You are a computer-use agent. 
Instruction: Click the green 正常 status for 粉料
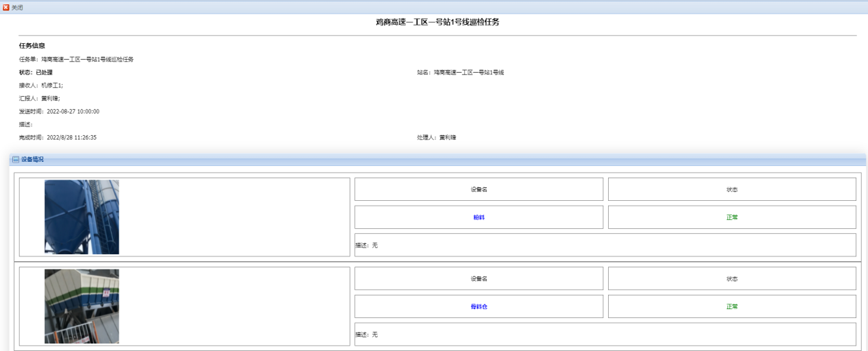pos(732,217)
